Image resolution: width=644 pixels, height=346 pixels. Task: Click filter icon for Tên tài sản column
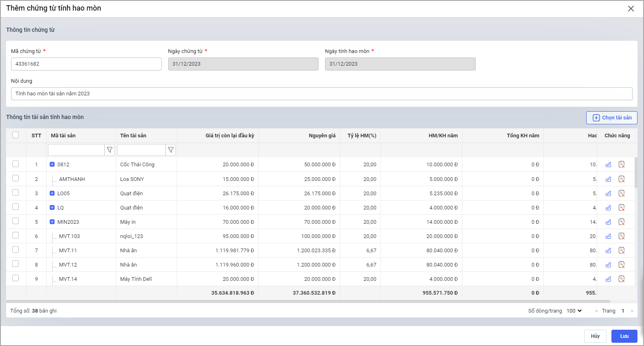coord(171,150)
